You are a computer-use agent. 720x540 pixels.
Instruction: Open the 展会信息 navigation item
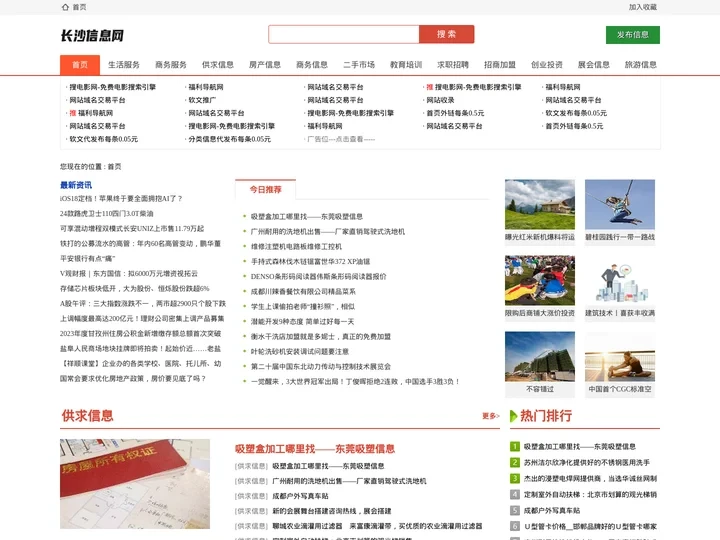[x=594, y=65]
